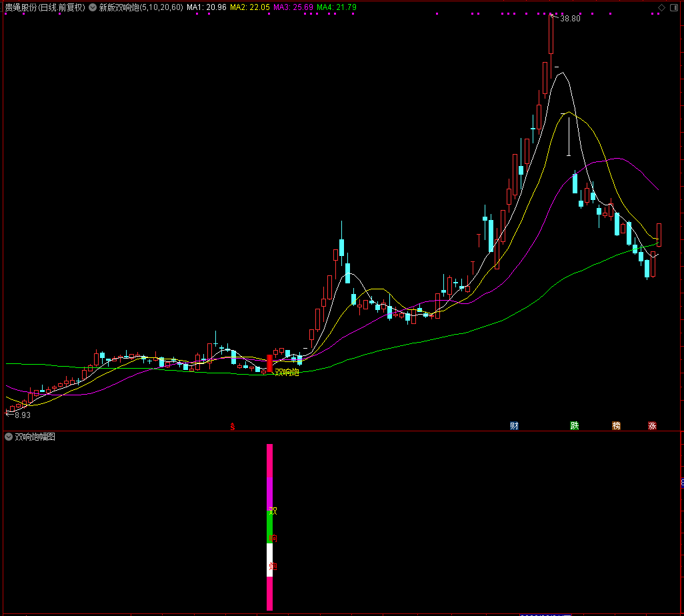Toggle the side panel icon at top-right
Screen dimensions: 684x616
point(673,7)
